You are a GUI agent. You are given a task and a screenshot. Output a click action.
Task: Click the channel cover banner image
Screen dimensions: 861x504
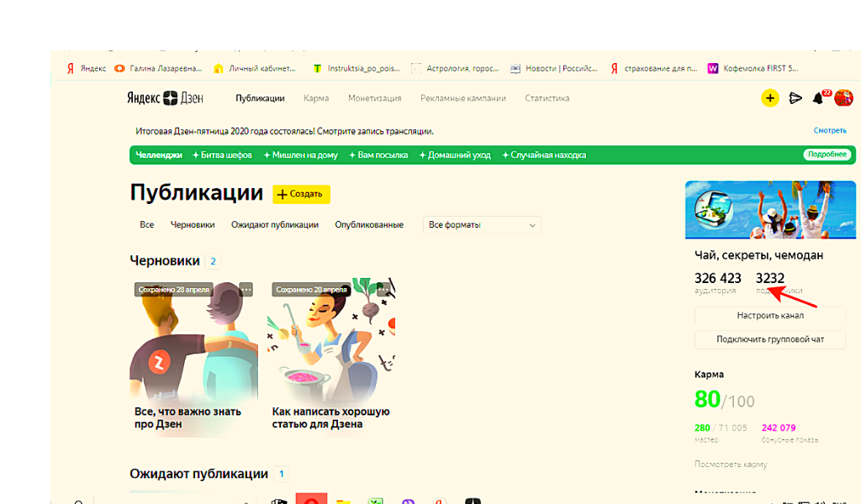770,209
